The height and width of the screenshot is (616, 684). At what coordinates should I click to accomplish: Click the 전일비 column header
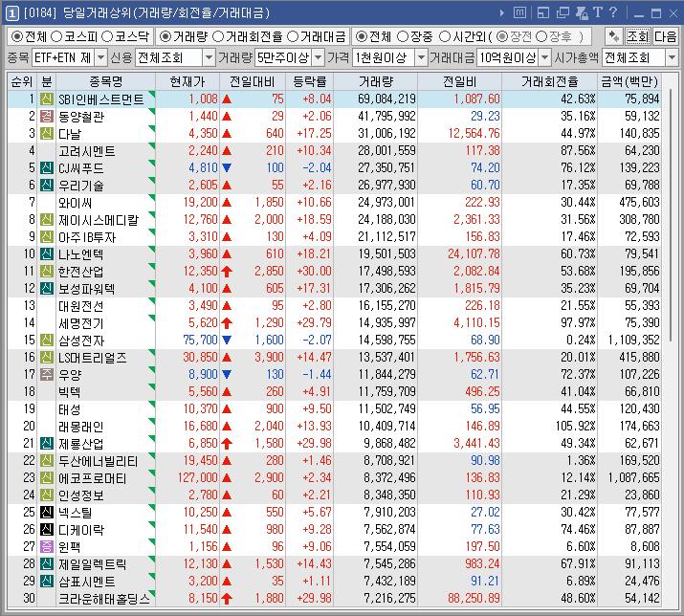click(x=459, y=81)
